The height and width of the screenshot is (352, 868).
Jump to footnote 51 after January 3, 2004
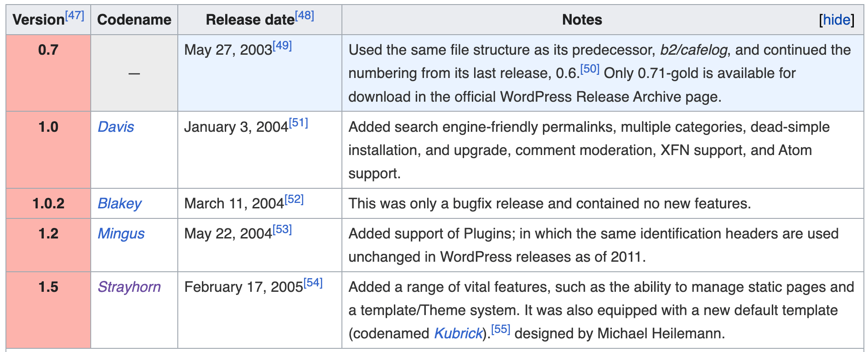[x=299, y=123]
